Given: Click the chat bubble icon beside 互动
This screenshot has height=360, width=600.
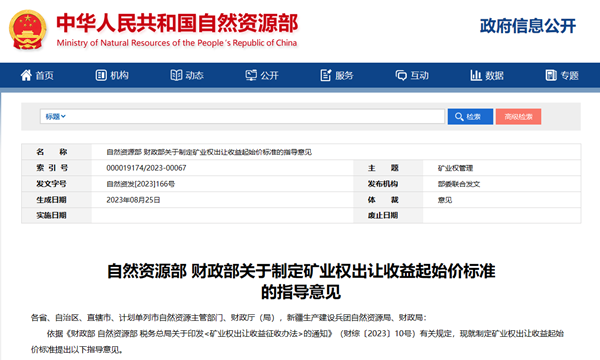Looking at the screenshot, I should [x=401, y=75].
